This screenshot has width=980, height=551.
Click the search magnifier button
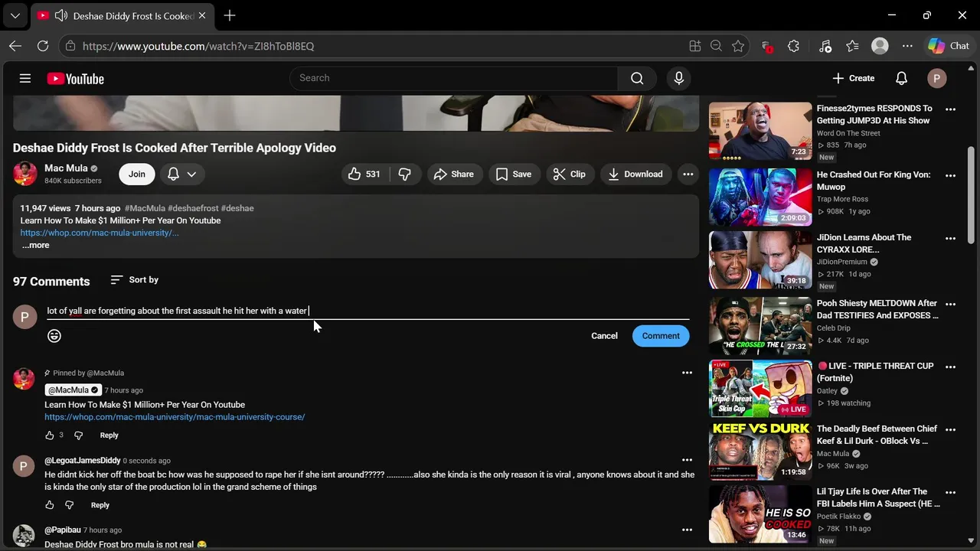(637, 78)
